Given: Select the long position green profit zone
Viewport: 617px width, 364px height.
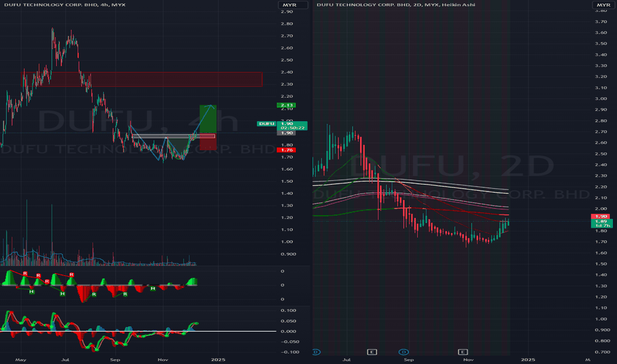Looking at the screenshot, I should pos(208,119).
